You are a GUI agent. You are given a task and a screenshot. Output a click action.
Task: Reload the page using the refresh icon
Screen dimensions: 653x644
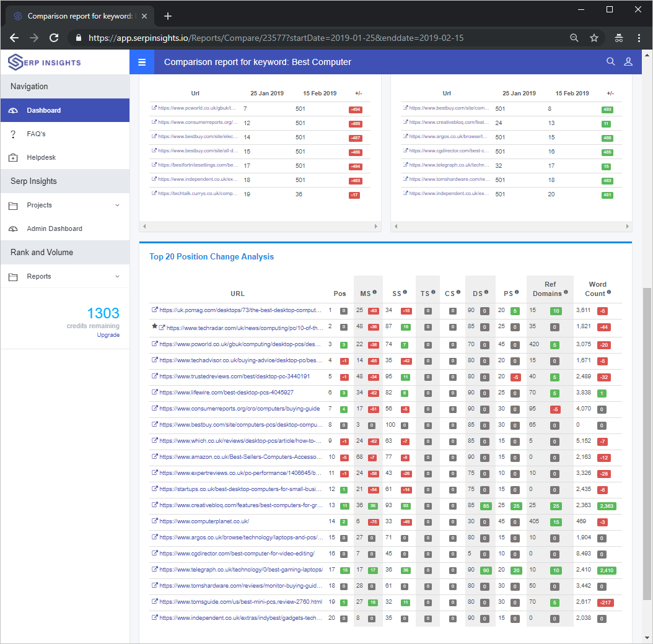coord(54,38)
